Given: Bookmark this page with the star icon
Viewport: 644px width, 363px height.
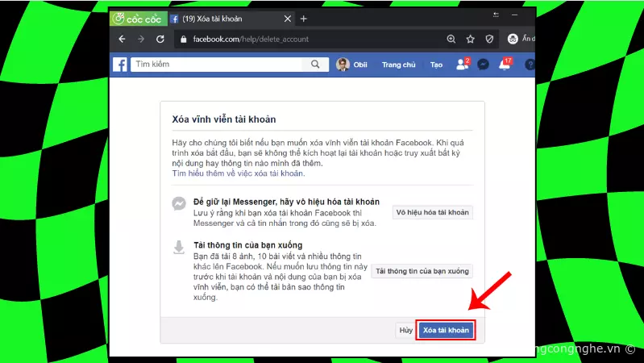Looking at the screenshot, I should pyautogui.click(x=471, y=39).
